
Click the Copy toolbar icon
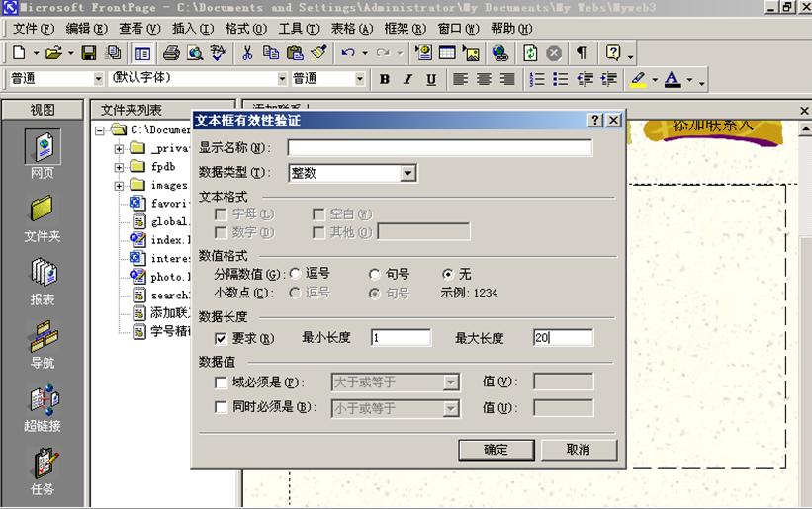271,52
